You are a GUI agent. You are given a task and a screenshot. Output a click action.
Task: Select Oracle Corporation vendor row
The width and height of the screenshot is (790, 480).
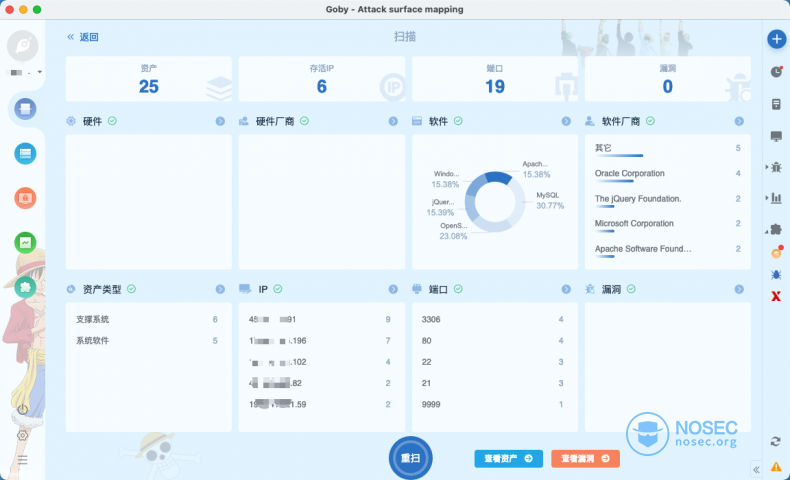coord(668,174)
